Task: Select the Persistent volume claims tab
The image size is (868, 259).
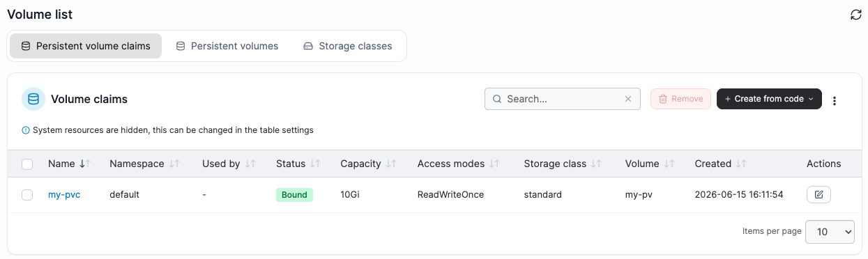Action: 86,46
